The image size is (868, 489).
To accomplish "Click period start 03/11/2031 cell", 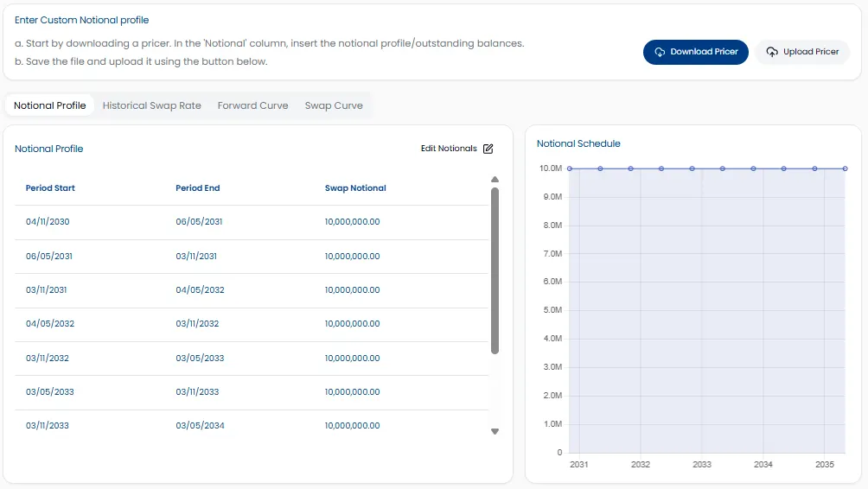I will [x=46, y=290].
